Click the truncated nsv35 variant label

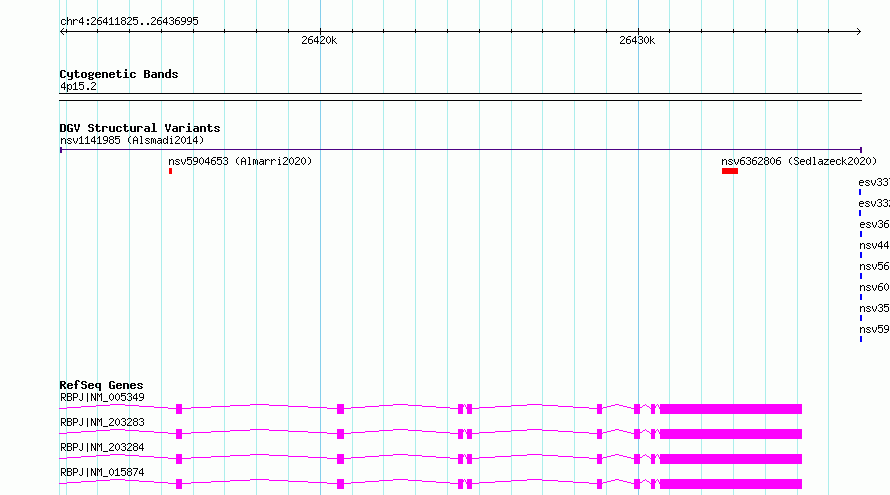pos(874,308)
